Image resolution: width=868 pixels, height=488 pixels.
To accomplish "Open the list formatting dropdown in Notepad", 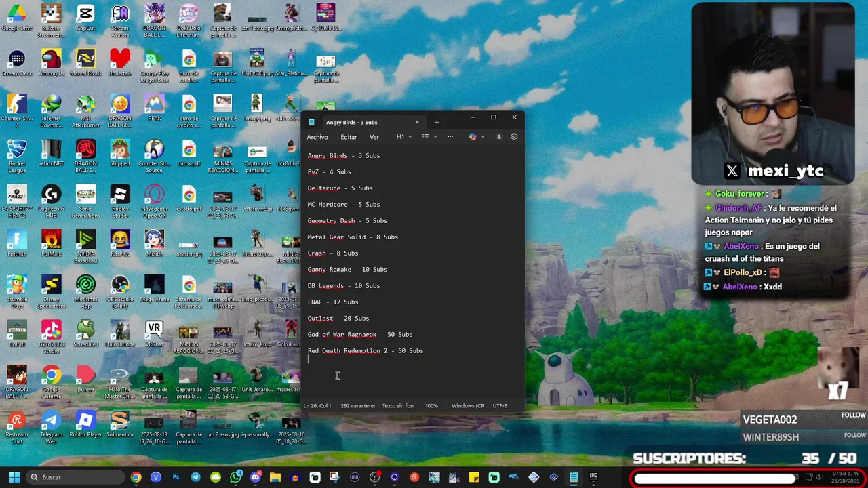I will point(429,137).
